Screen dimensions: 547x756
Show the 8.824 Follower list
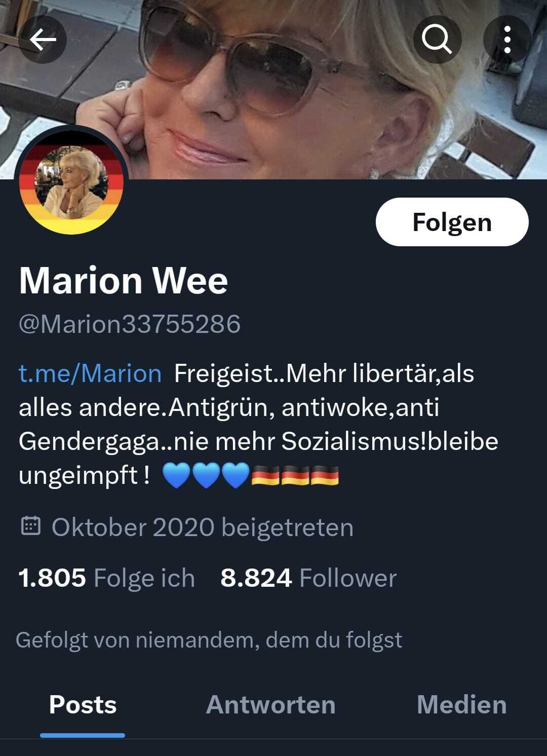coord(308,578)
